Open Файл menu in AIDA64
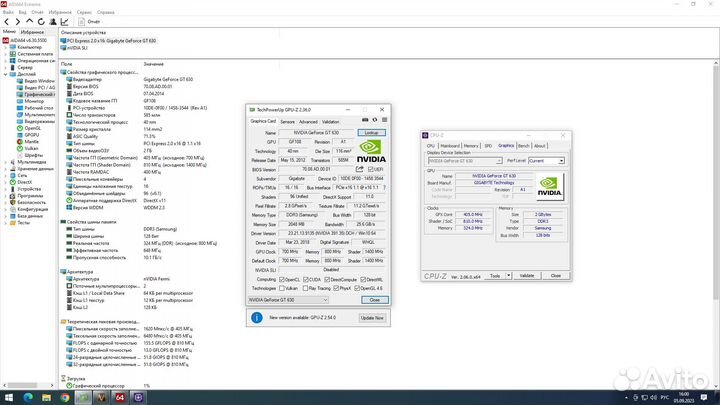720x405 pixels. click(8, 12)
